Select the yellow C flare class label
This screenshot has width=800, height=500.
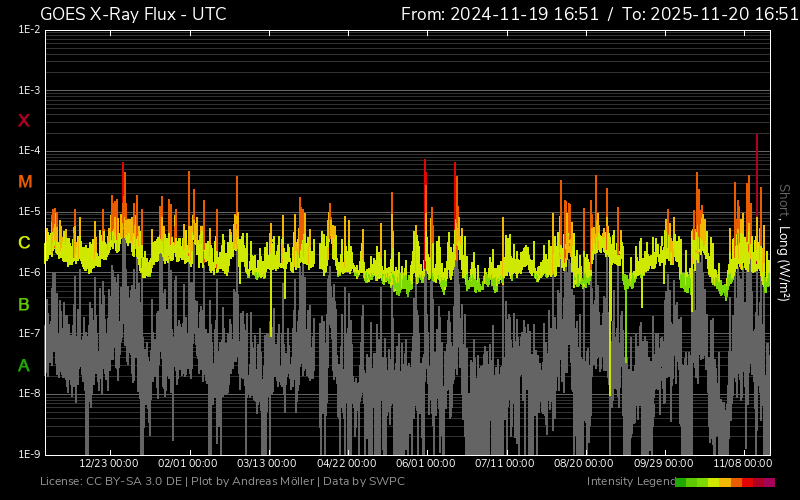click(24, 243)
